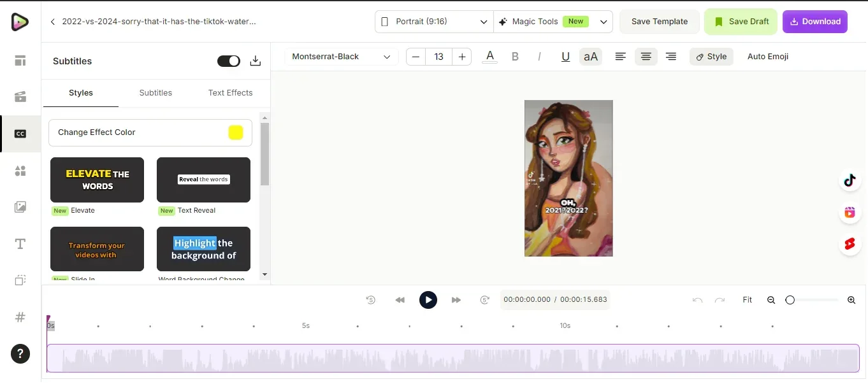868x384 pixels.
Task: Toggle the Subtitles on/off switch
Action: click(x=229, y=61)
